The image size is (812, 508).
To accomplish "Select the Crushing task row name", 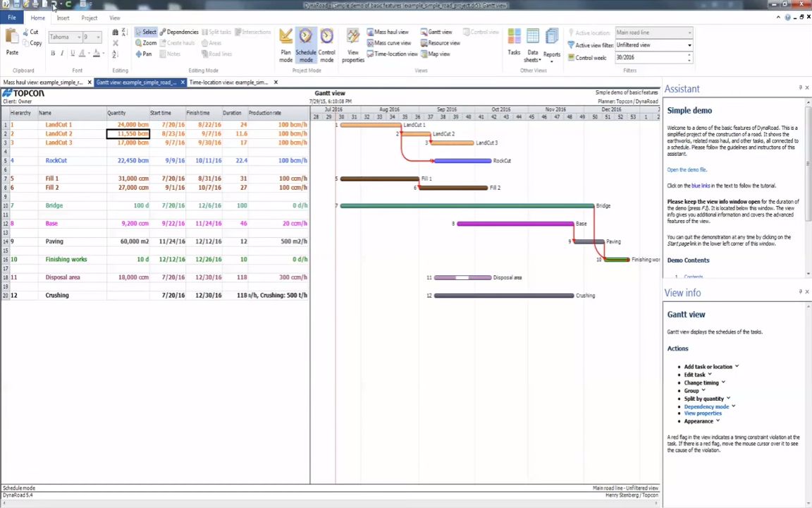I will tap(57, 296).
